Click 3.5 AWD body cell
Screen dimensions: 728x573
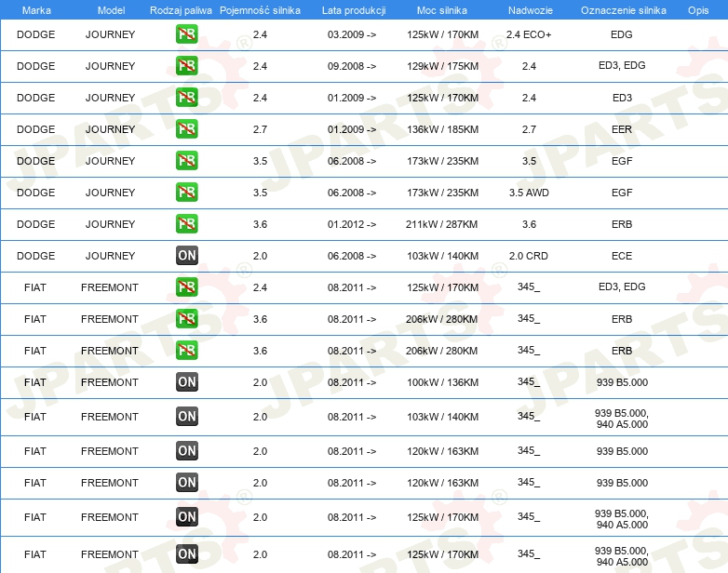click(529, 192)
